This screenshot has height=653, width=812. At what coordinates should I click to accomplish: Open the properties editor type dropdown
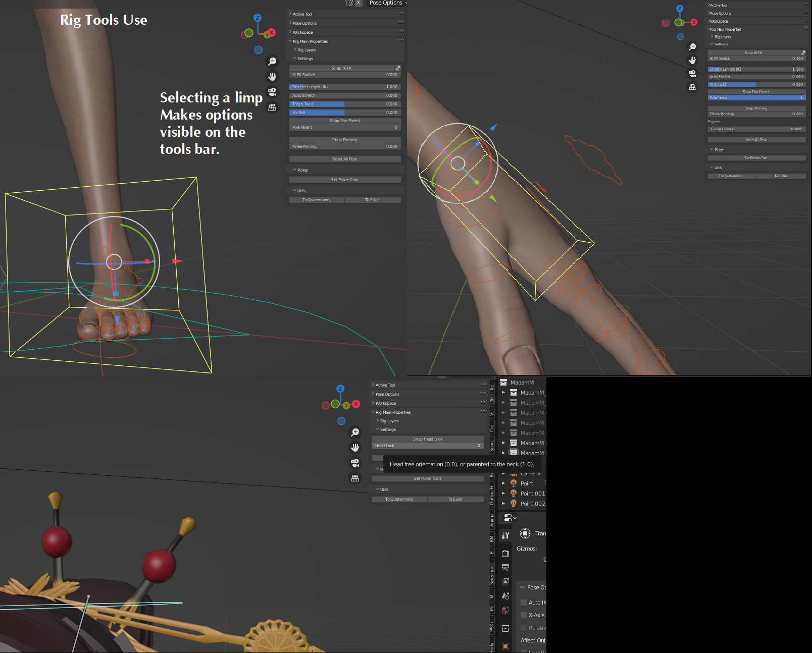point(510,518)
